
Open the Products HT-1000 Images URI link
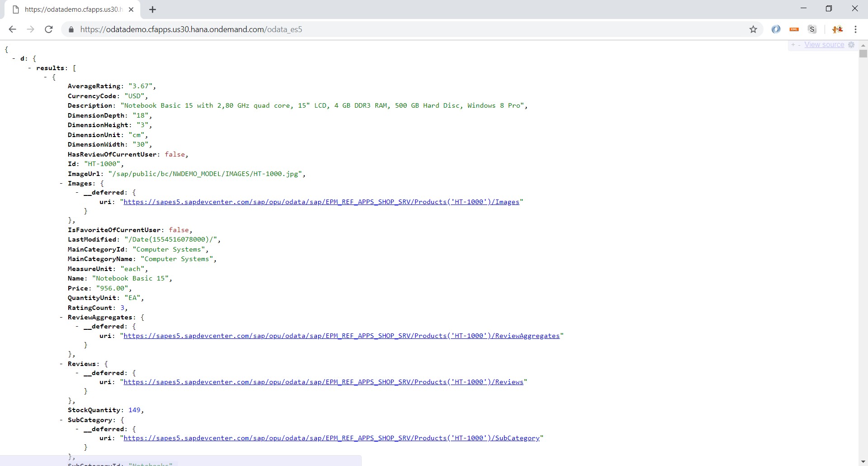coord(321,202)
